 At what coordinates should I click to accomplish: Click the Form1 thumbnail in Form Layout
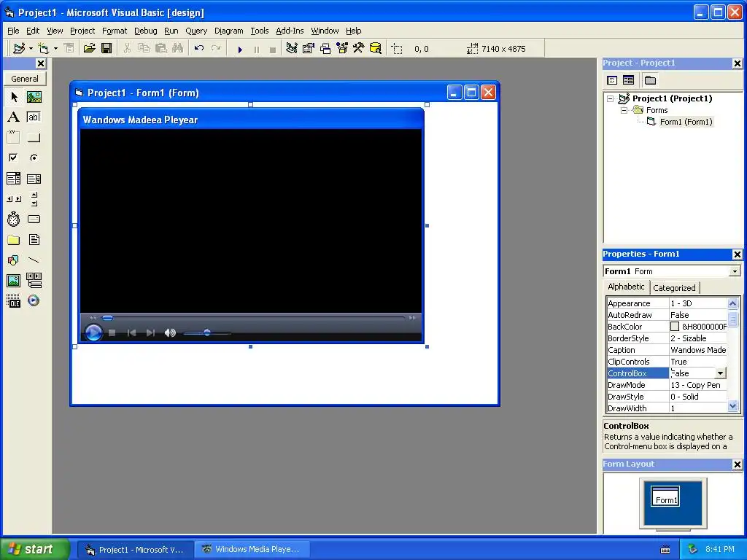coord(665,496)
